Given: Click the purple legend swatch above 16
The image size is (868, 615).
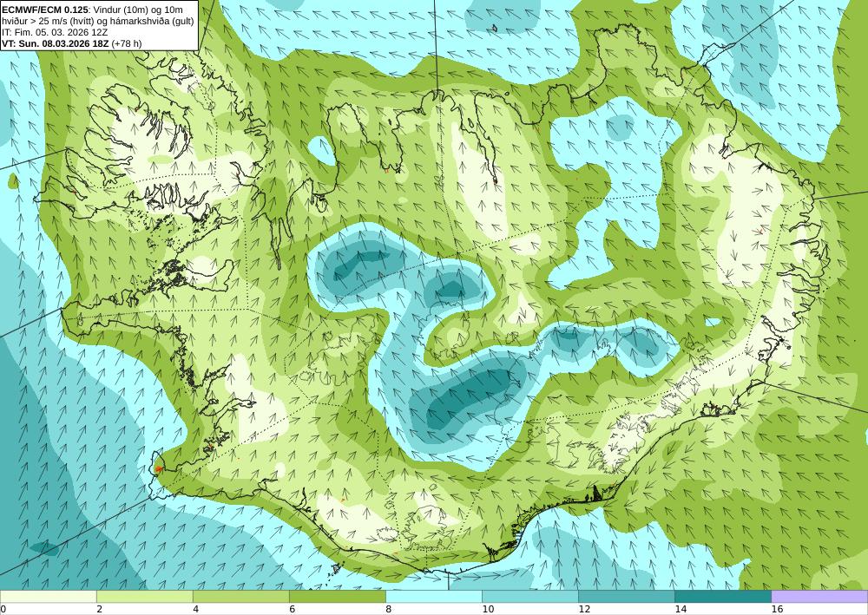Looking at the screenshot, I should 820,597.
